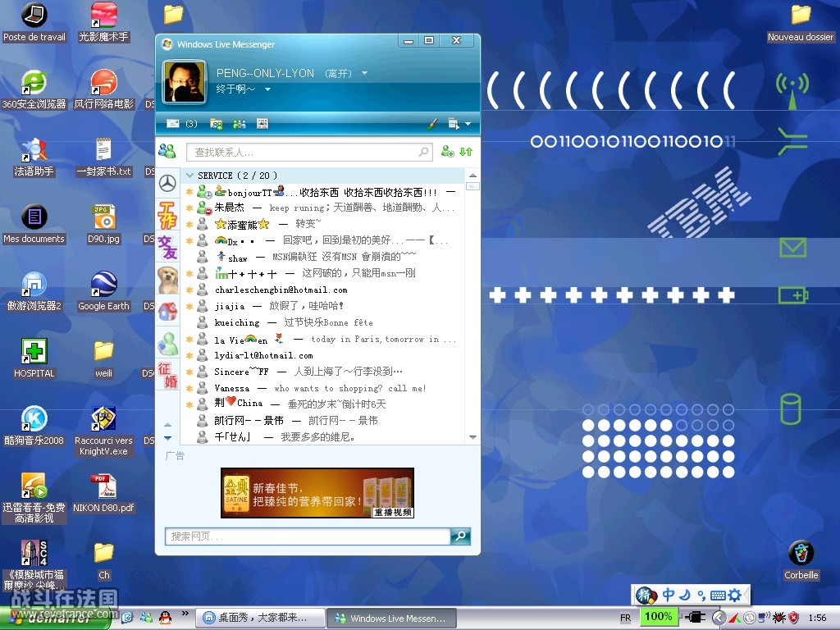Image resolution: width=840 pixels, height=630 pixels.
Task: Open the Mercedes logo sidebar tab
Action: pyautogui.click(x=167, y=184)
